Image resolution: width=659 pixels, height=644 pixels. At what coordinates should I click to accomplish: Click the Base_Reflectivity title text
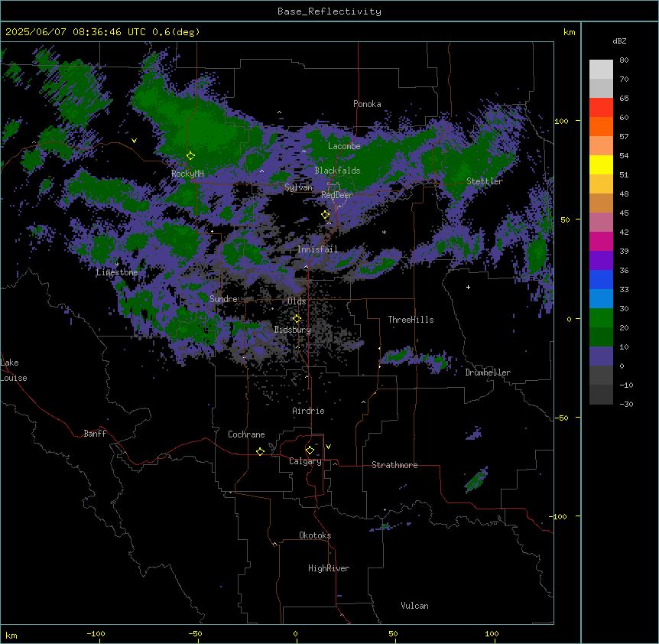click(329, 11)
